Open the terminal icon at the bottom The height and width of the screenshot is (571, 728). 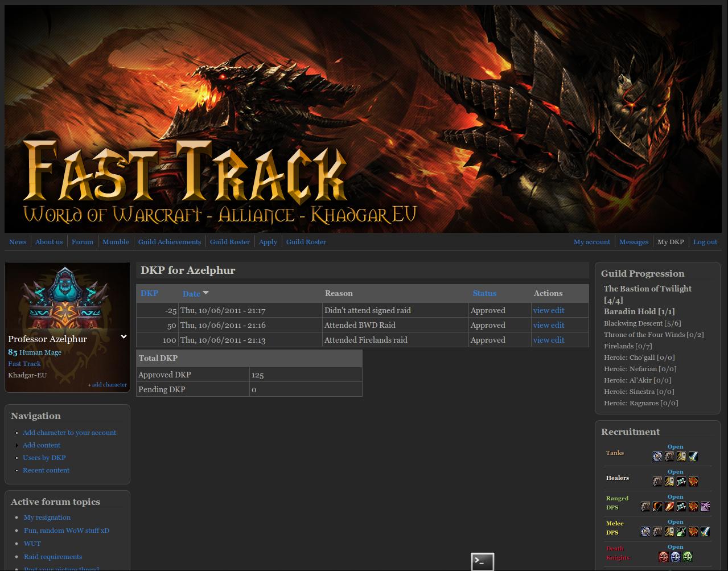coord(482,561)
